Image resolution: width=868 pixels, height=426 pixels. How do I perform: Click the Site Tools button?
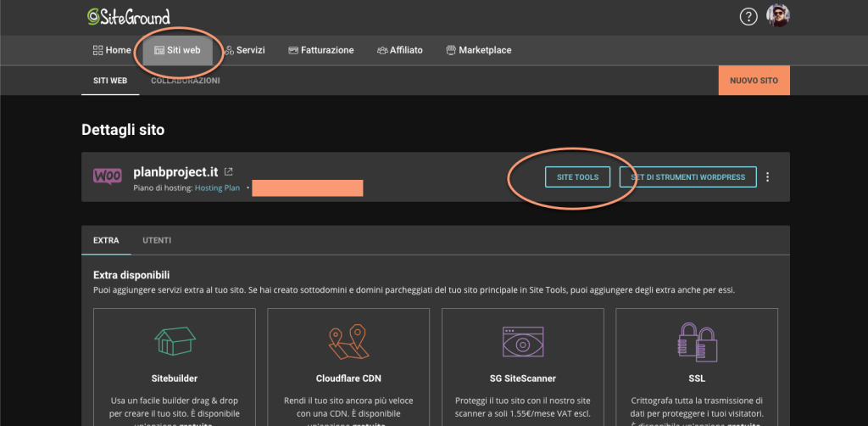[577, 177]
